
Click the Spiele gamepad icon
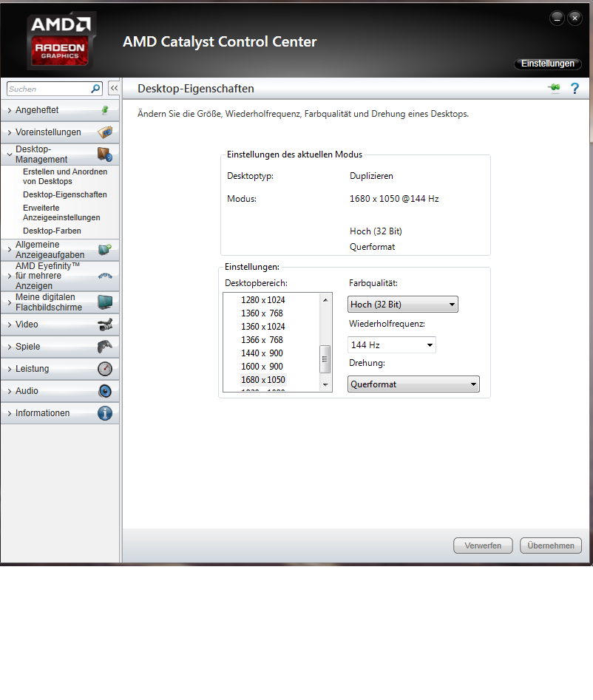click(x=105, y=347)
